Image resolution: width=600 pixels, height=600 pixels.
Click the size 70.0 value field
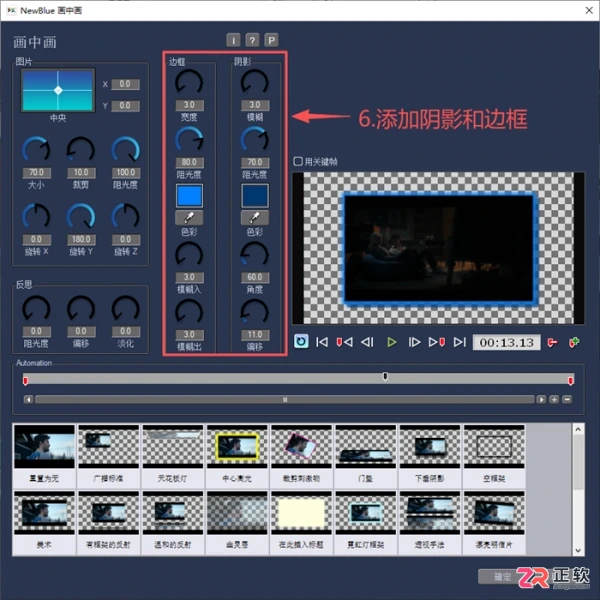tap(36, 173)
